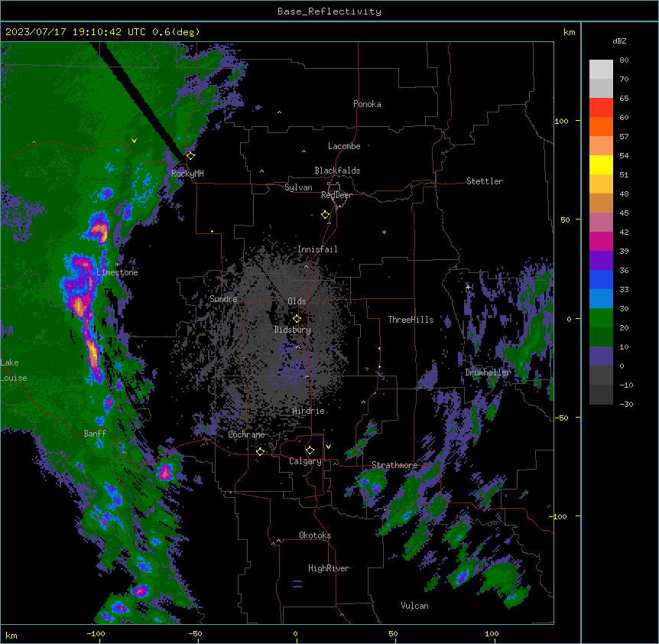The image size is (659, 644).
Task: Select the yellow diamond marker below Cochrane
Action: point(260,451)
